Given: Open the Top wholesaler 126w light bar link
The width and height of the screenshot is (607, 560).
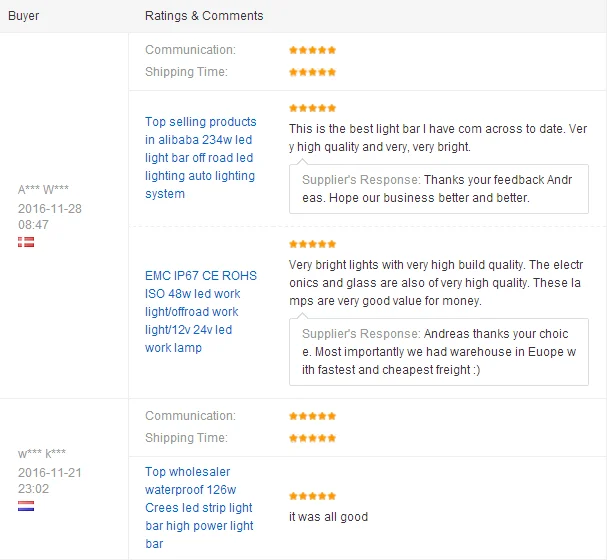Looking at the screenshot, I should click(199, 508).
